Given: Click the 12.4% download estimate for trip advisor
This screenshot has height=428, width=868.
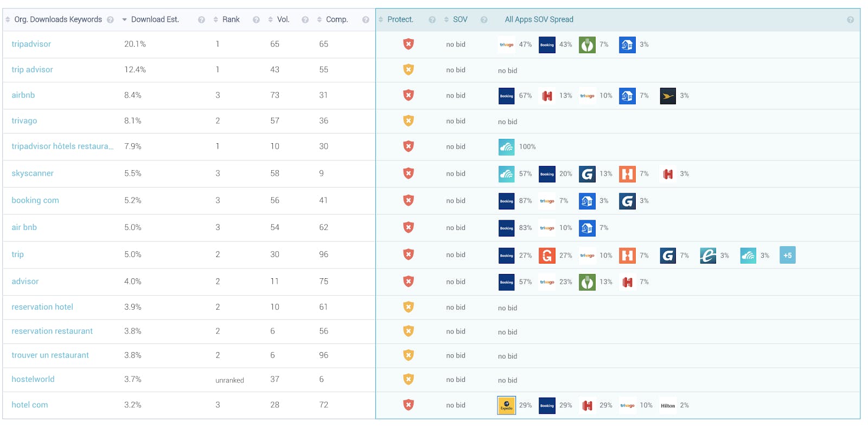Looking at the screenshot, I should pos(135,69).
